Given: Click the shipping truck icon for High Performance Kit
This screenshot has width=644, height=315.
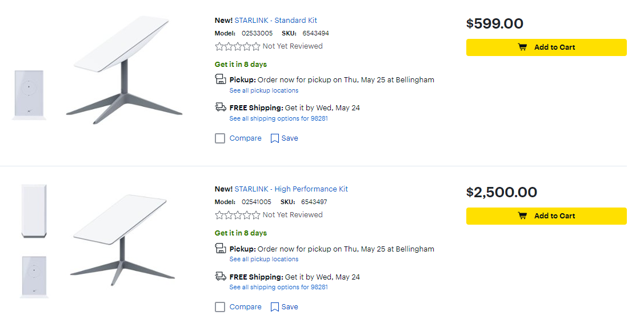Looking at the screenshot, I should coord(221,276).
